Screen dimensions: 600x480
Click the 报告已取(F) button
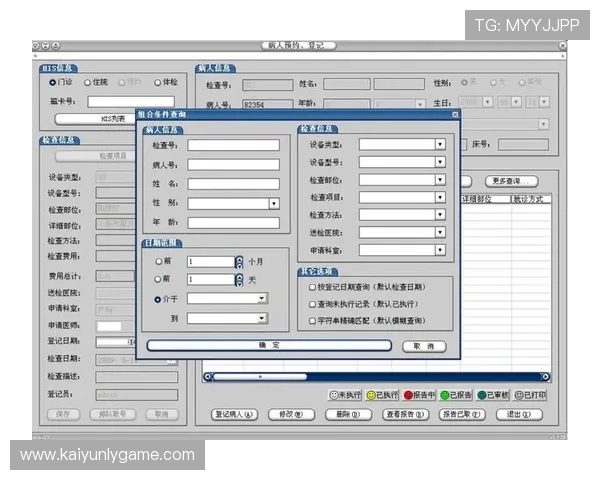point(462,414)
